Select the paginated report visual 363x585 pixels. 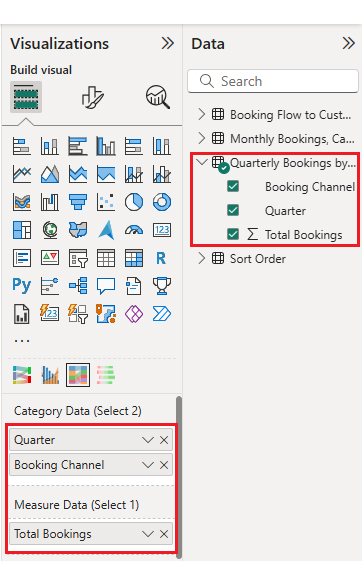point(22,314)
